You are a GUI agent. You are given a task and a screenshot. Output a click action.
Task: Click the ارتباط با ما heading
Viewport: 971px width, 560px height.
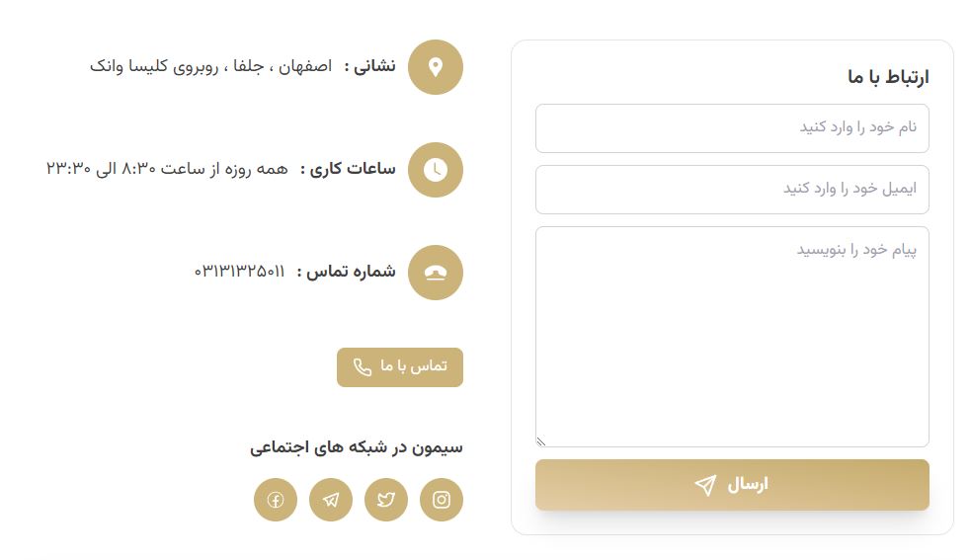888,77
